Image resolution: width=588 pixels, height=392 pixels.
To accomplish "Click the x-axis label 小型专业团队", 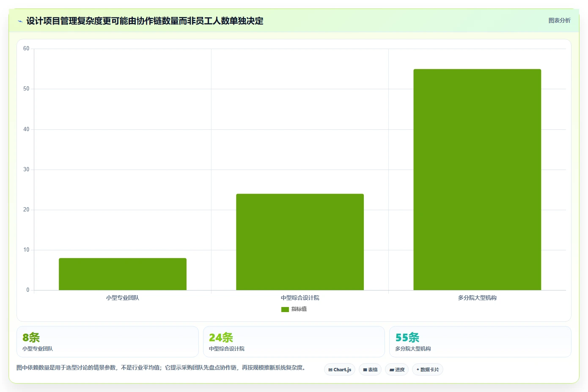I will 123,298.
